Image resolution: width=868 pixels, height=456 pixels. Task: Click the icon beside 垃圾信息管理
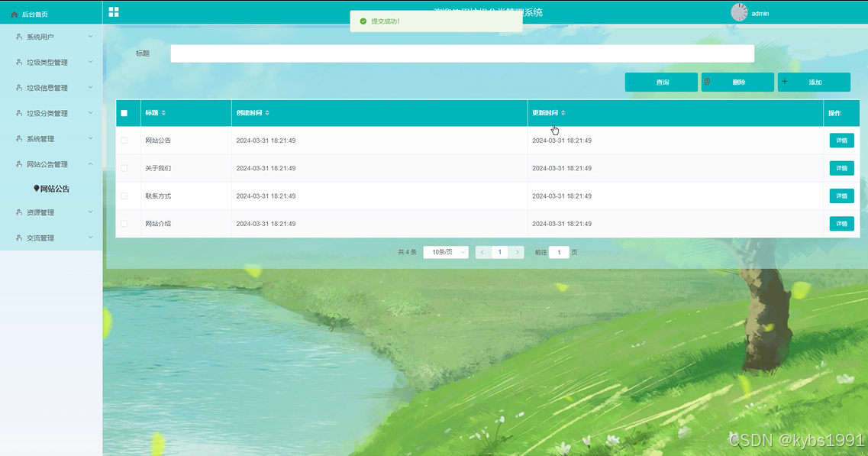19,88
